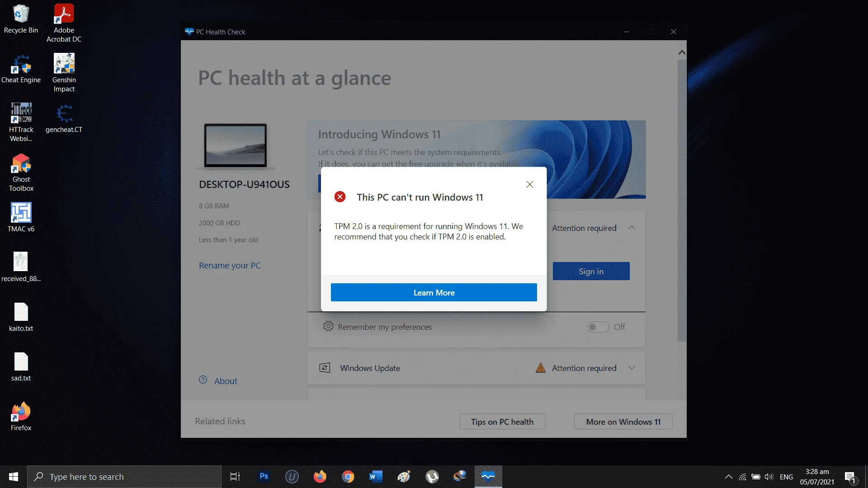Select the Cheat Engine desktop shortcut
This screenshot has height=488, width=868.
point(21,69)
